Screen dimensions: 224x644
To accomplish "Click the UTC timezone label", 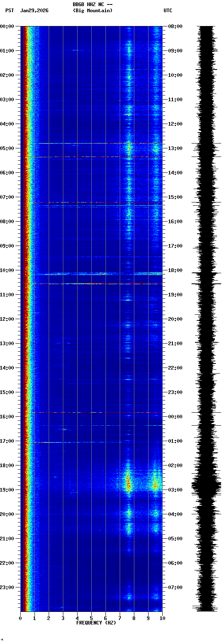I will point(168,11).
